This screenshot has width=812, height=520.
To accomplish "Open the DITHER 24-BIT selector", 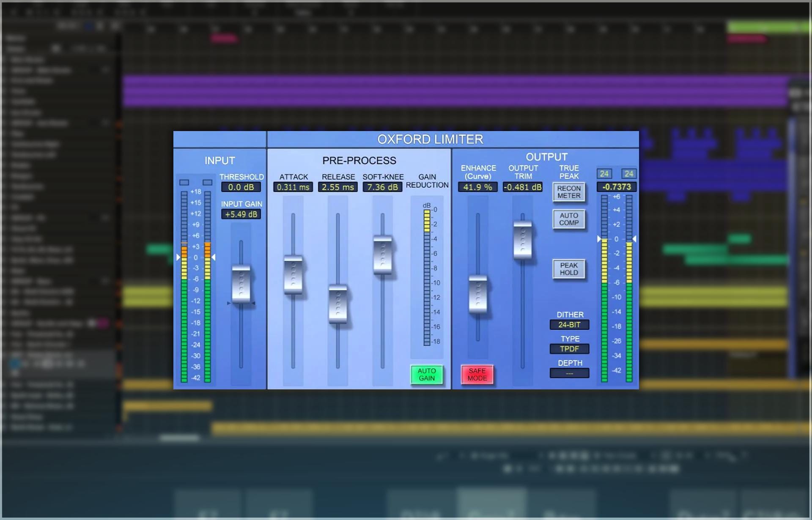I will coord(569,325).
